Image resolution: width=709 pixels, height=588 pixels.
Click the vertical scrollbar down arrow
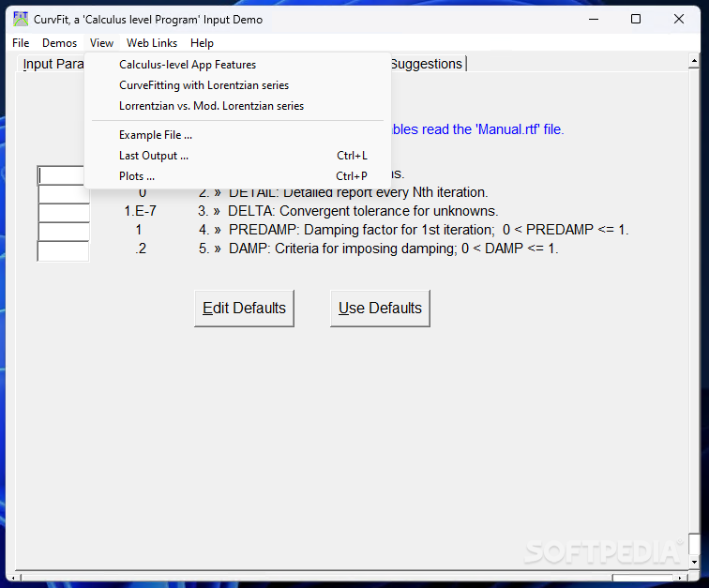pos(694,563)
